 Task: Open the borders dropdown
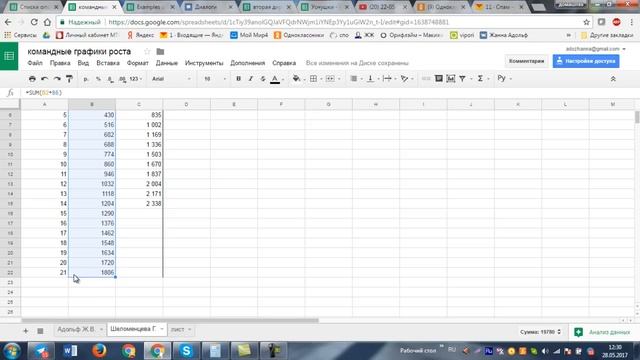316,79
